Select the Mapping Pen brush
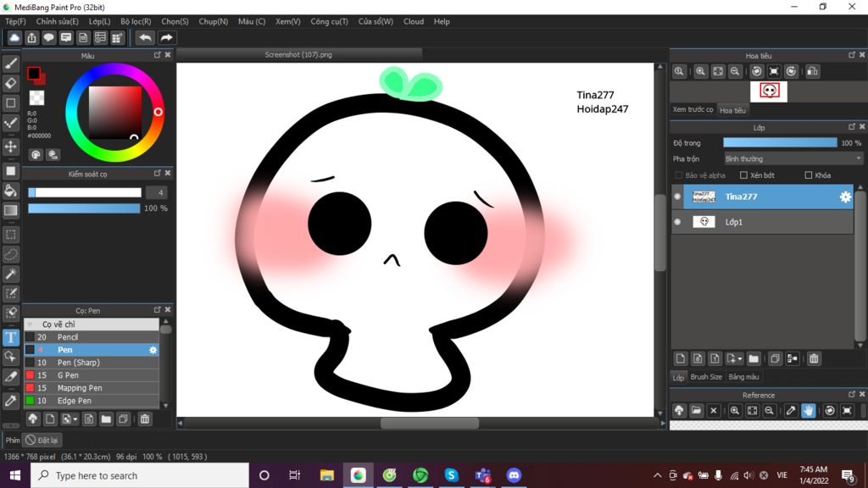The image size is (868, 488). coord(92,388)
